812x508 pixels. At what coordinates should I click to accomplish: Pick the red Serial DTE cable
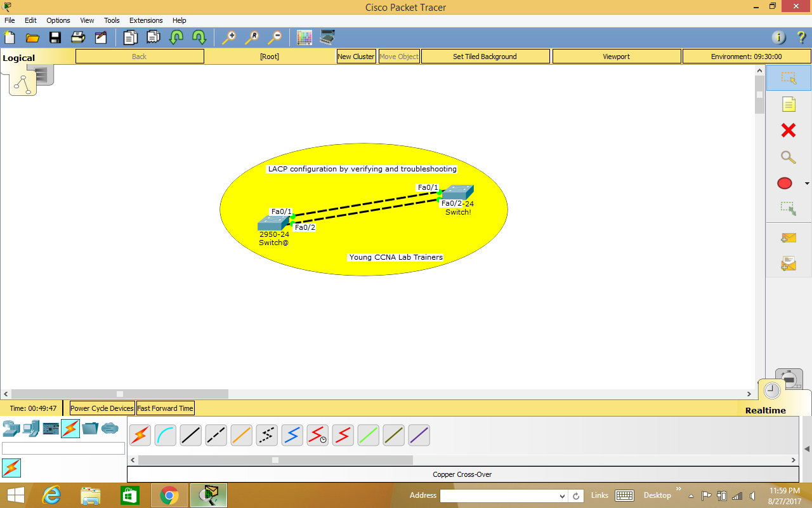pyautogui.click(x=343, y=436)
